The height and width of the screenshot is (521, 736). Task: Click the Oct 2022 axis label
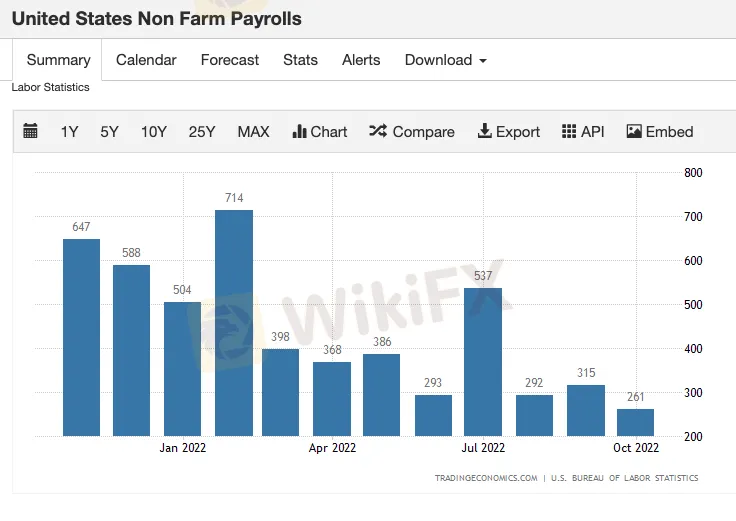click(636, 448)
